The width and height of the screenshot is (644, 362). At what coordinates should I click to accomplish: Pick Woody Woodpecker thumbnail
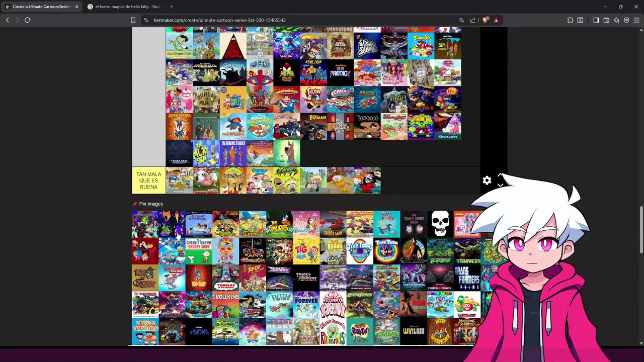click(440, 331)
